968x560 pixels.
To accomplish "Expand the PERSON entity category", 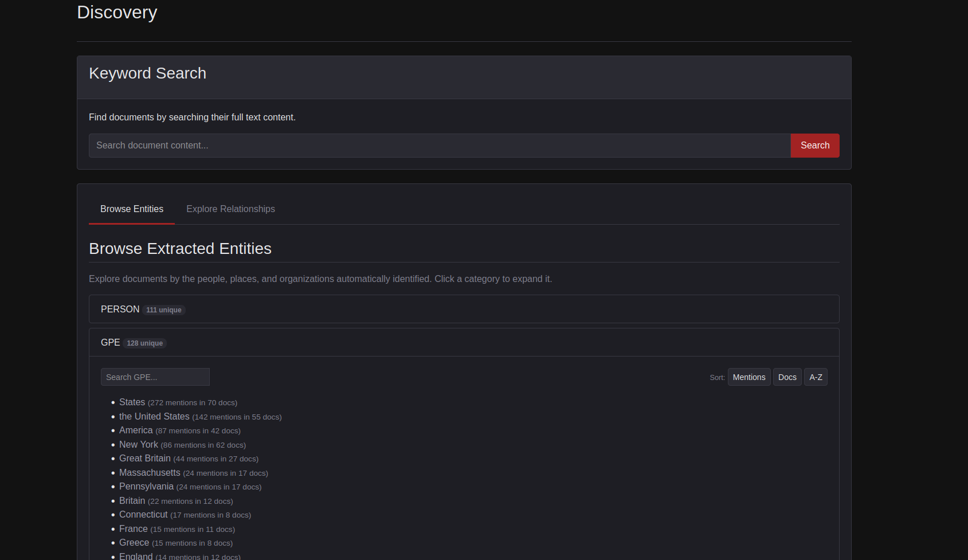I will point(120,310).
